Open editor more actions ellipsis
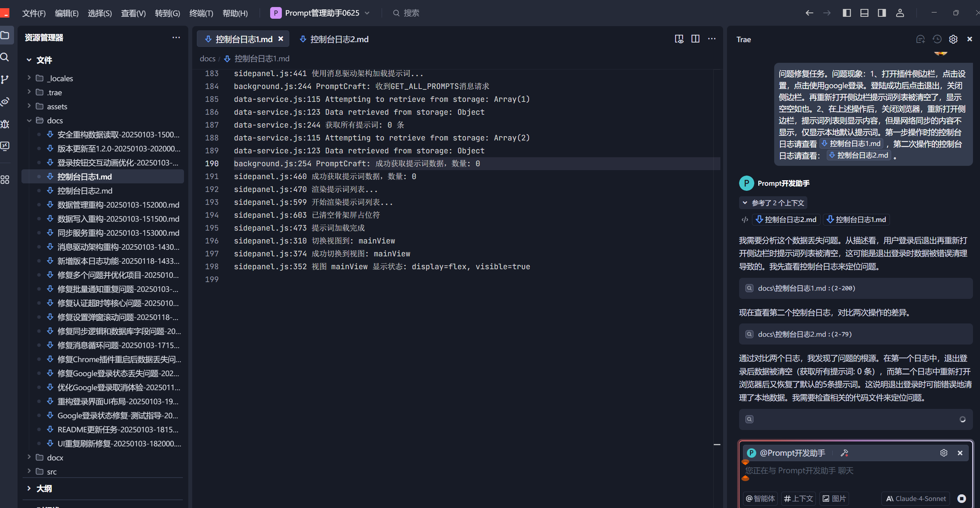 pos(712,39)
